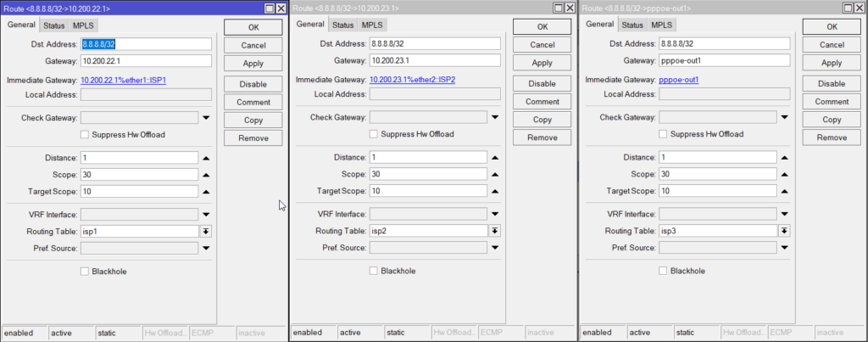This screenshot has width=868, height=342.
Task: Tick Suppress Hw Offload in pppoe-out1 route window
Action: [663, 134]
